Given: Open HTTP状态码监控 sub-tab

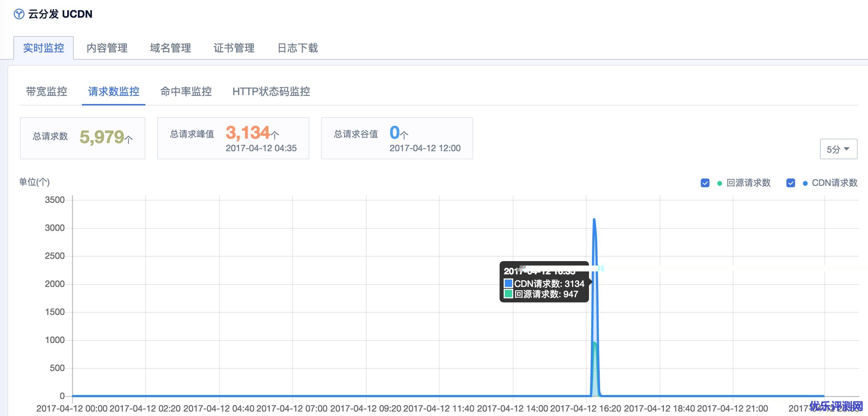Looking at the screenshot, I should [271, 91].
